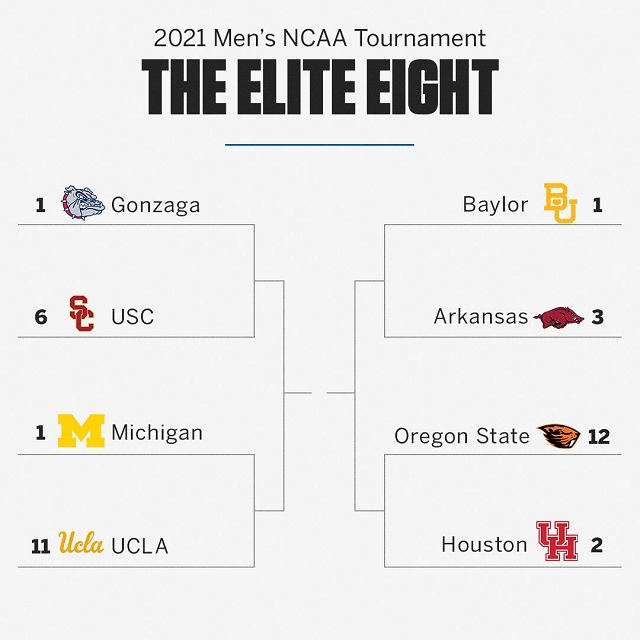The height and width of the screenshot is (640, 640).
Task: Click the Gonzaga bulldog logo
Action: point(80,203)
